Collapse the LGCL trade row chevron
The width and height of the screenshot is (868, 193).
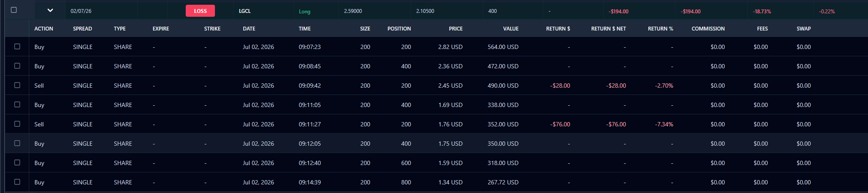point(50,10)
